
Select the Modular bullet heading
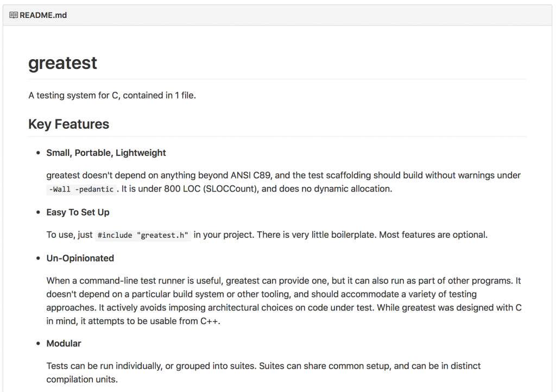click(64, 344)
